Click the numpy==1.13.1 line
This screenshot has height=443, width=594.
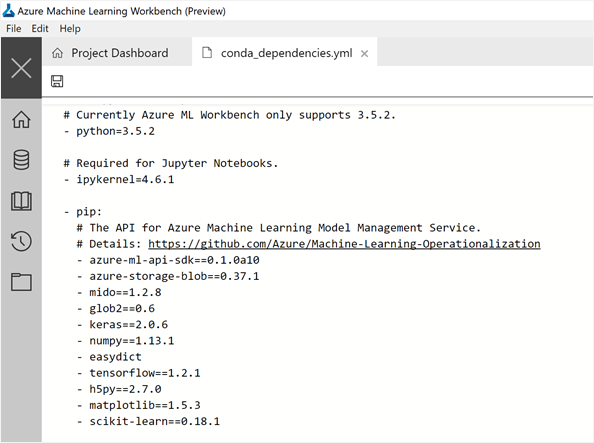[125, 341]
